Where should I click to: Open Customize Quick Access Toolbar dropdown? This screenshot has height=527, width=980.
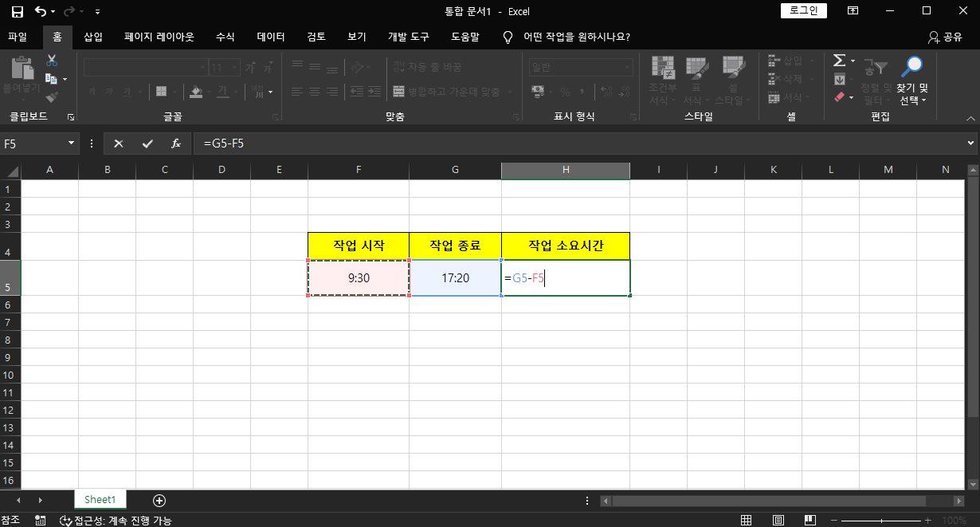[x=97, y=11]
